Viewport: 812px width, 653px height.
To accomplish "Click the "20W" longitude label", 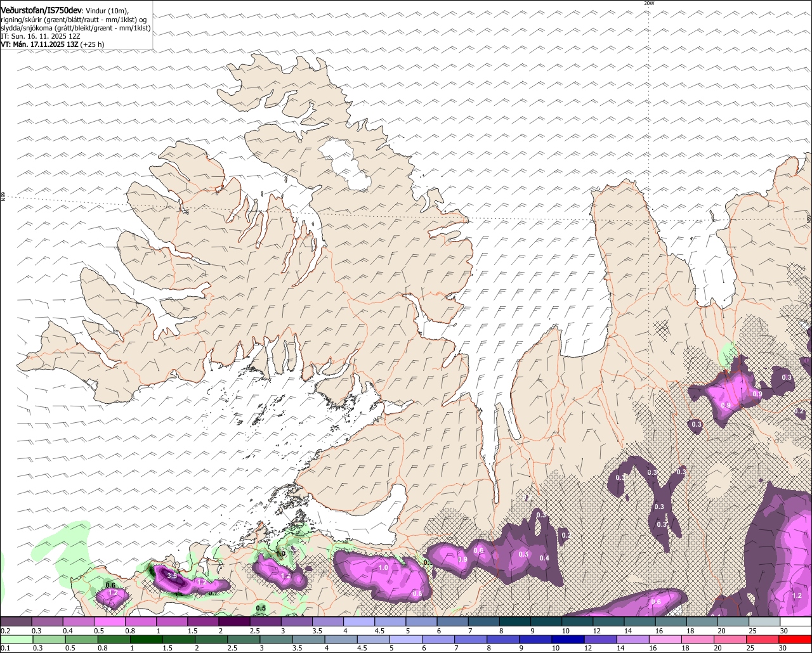I will click(x=648, y=3).
